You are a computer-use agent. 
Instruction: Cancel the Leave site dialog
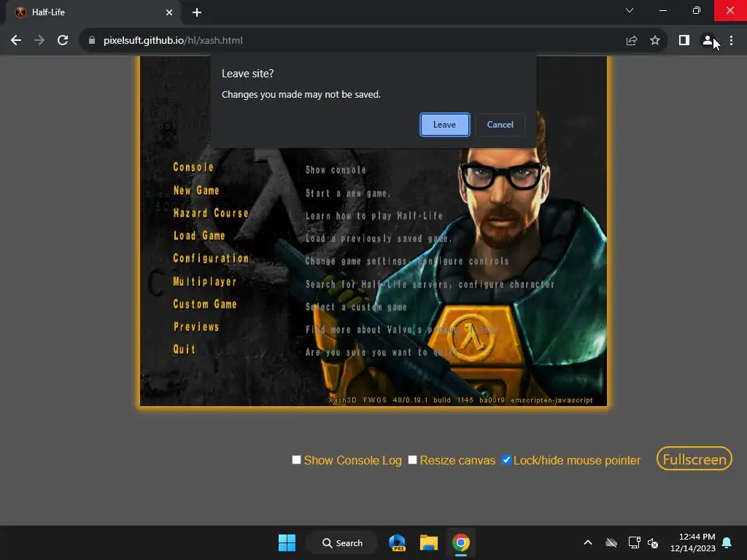(500, 125)
